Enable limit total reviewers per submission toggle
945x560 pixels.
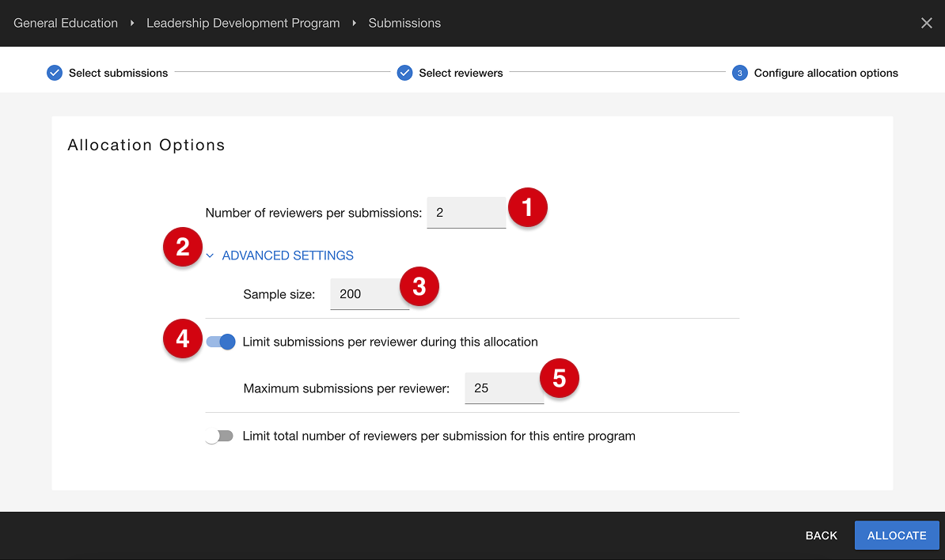pos(218,436)
